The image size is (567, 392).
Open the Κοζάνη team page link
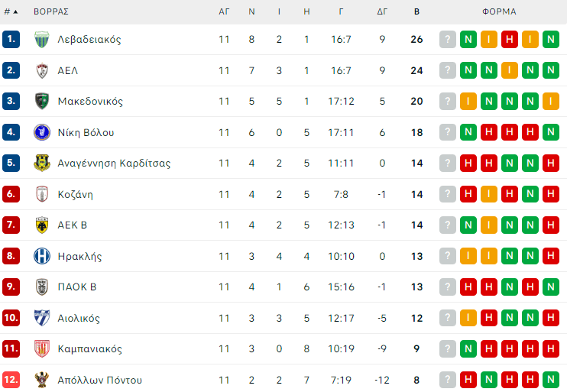[75, 195]
